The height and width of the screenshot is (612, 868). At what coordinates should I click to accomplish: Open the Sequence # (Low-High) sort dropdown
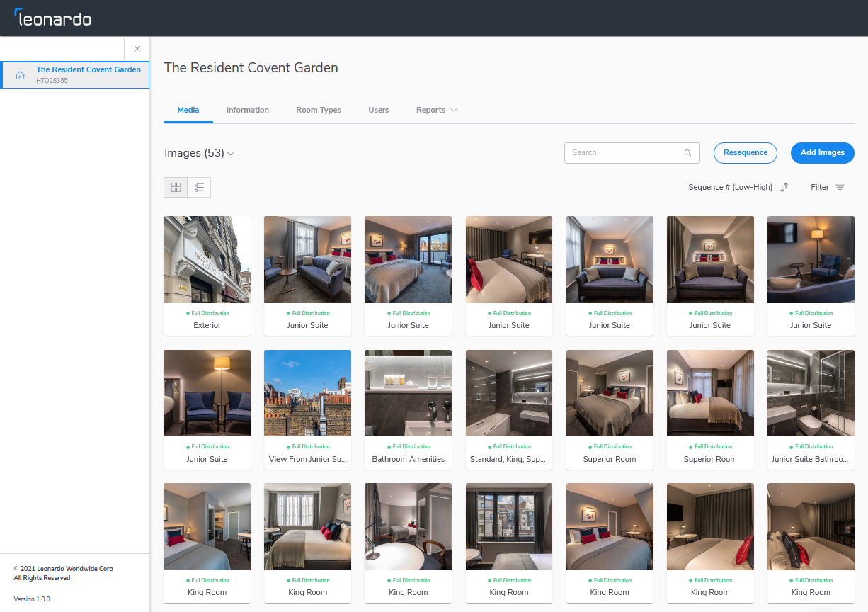point(729,187)
